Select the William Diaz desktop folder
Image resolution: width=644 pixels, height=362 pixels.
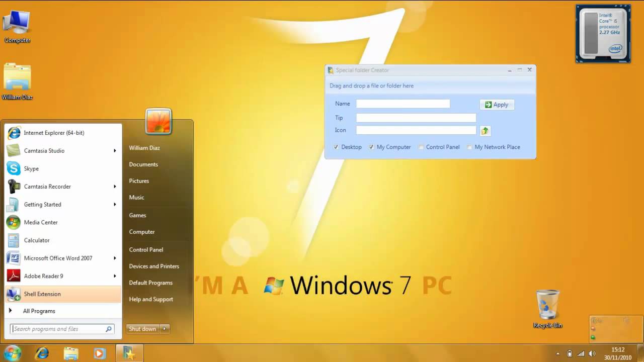17,81
